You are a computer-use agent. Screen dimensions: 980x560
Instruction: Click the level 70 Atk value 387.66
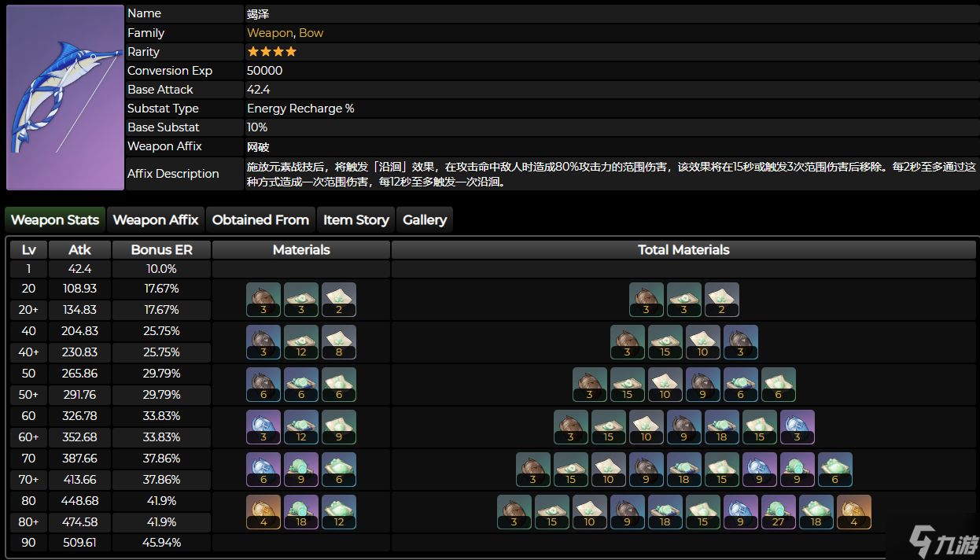[79, 459]
